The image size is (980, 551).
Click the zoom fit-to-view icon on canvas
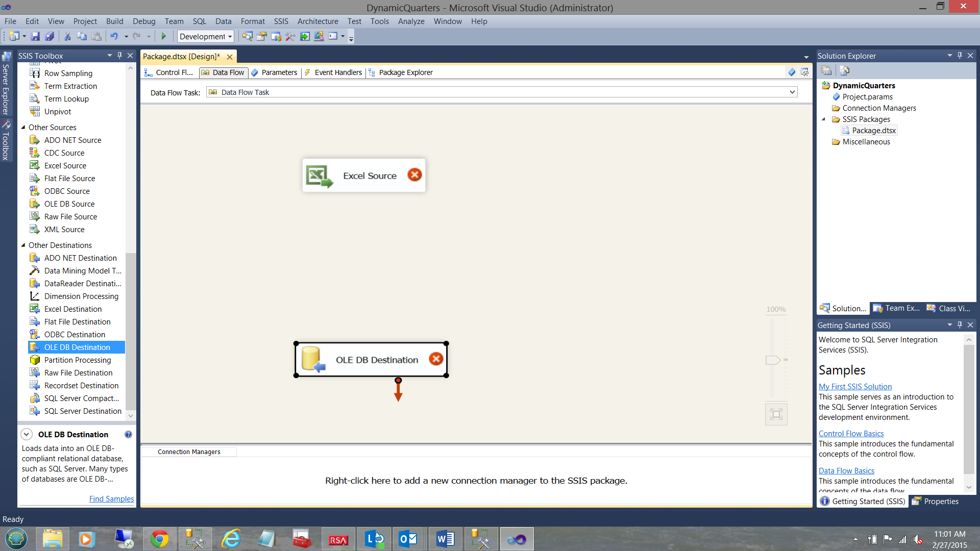pos(776,414)
